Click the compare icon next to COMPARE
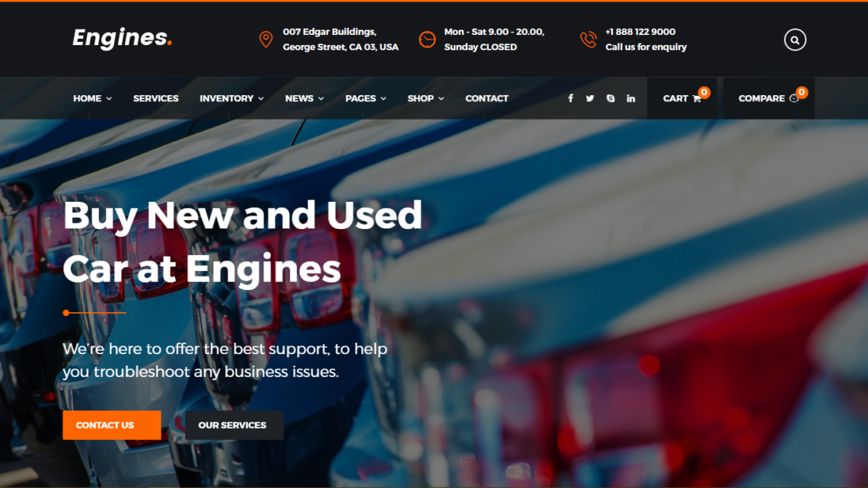Image resolution: width=868 pixels, height=488 pixels. point(794,98)
